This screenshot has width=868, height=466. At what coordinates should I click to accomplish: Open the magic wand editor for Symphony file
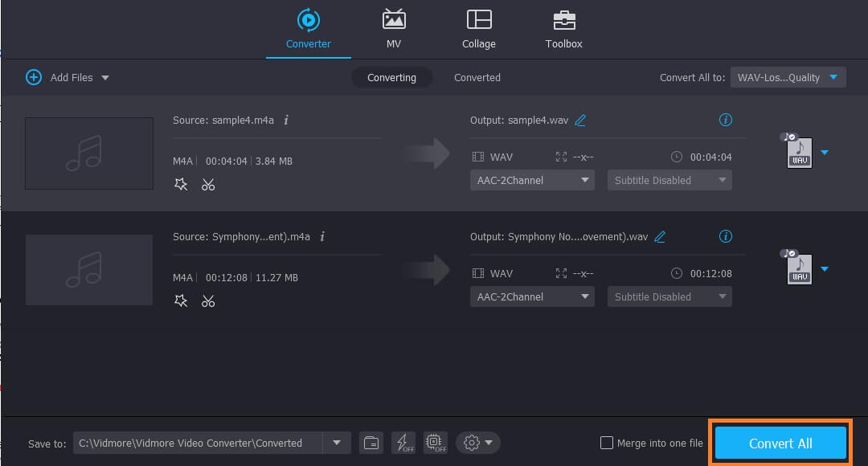coord(181,300)
